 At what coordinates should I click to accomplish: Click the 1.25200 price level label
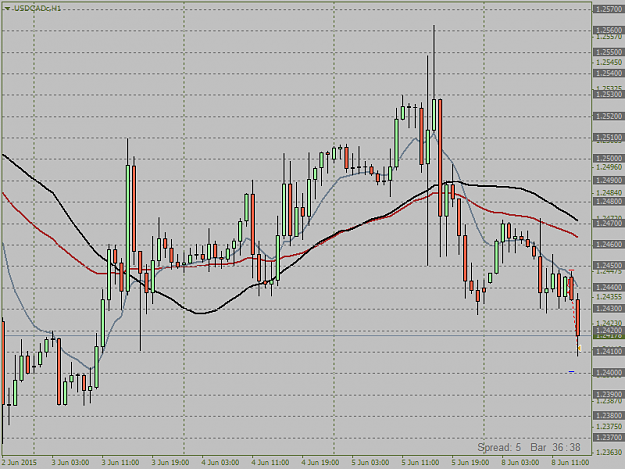[609, 116]
